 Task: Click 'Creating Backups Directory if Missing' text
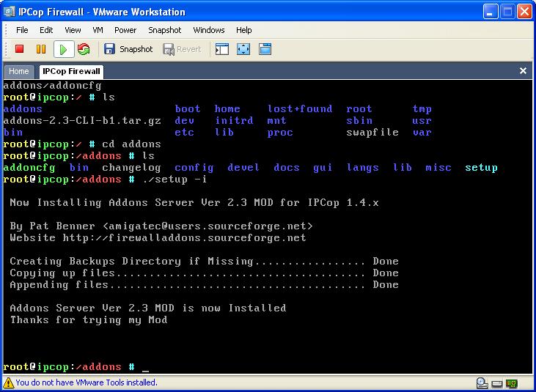pyautogui.click(x=131, y=262)
